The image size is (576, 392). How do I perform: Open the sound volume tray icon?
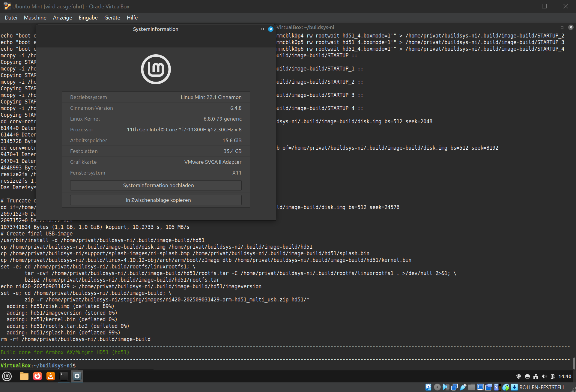click(544, 376)
